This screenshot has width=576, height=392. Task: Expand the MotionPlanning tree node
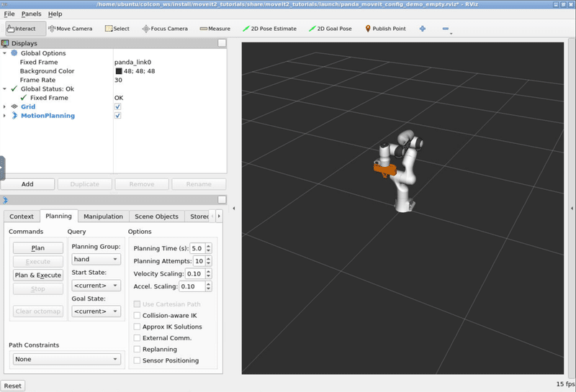pos(4,116)
